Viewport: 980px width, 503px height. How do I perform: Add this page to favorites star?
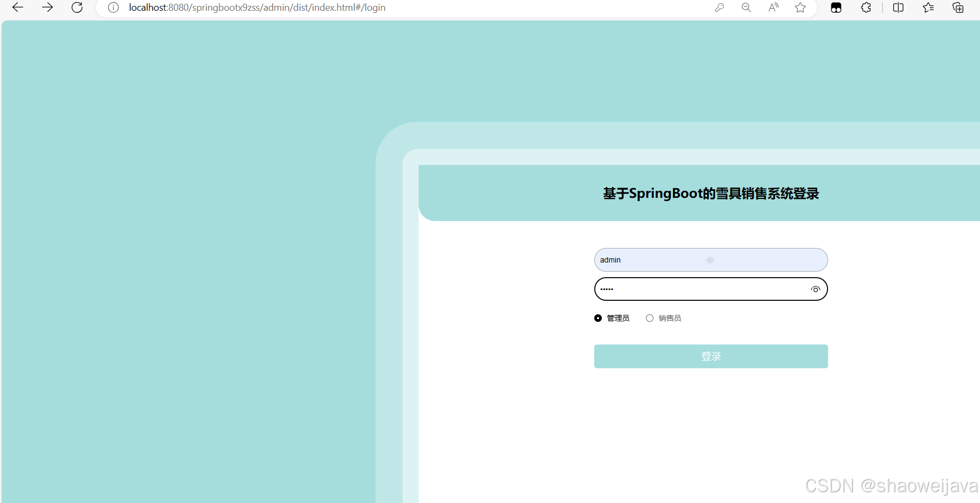(x=801, y=8)
